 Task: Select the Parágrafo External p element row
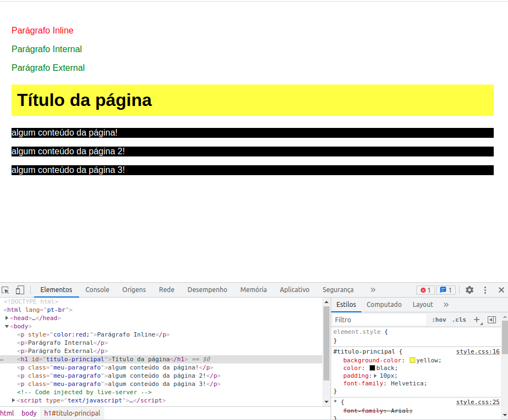pos(161,351)
